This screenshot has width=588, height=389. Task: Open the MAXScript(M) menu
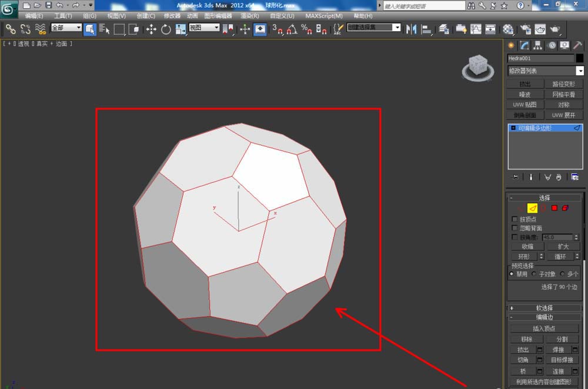click(323, 16)
